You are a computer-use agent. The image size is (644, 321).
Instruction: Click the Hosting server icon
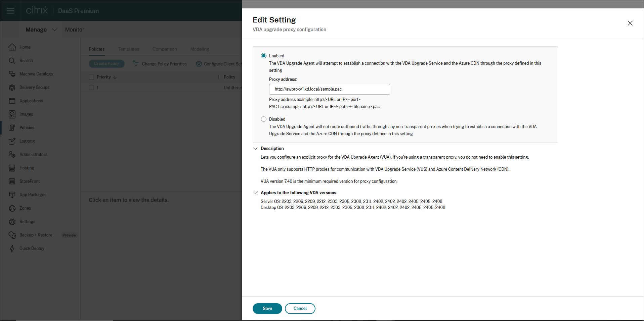coord(12,168)
